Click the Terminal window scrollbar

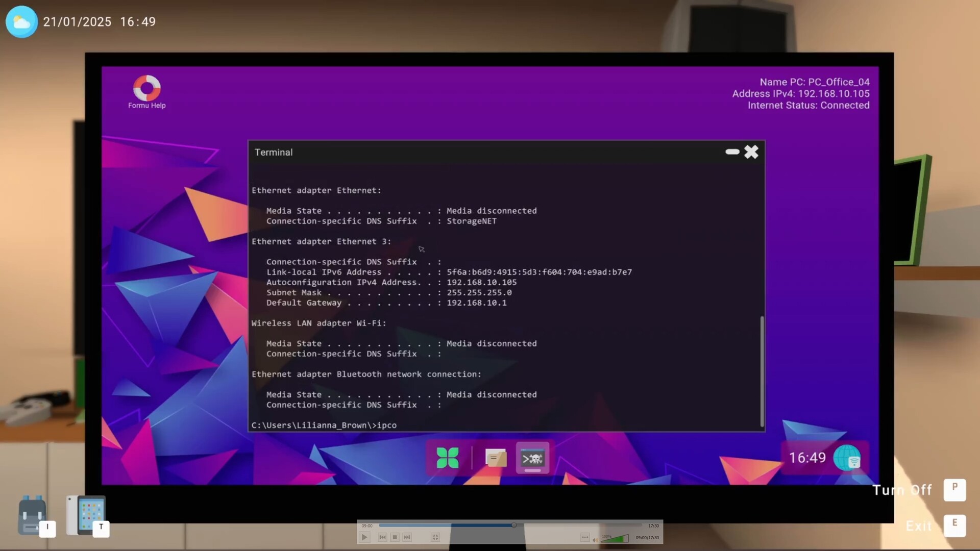tap(762, 371)
